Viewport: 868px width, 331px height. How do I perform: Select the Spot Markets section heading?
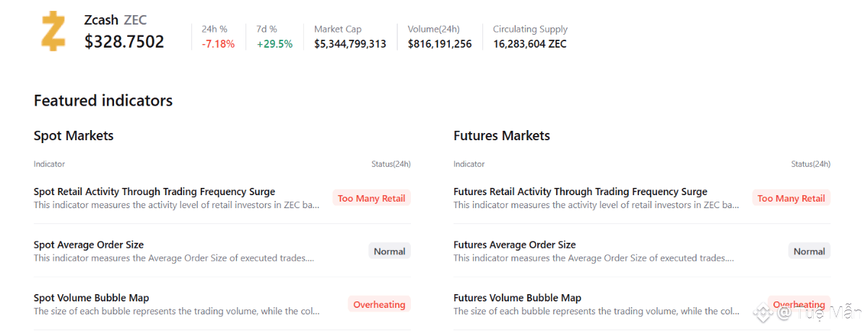[74, 136]
